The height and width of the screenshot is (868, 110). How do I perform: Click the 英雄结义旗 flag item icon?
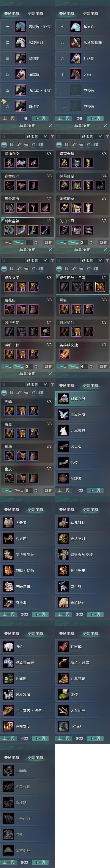[x=64, y=354]
